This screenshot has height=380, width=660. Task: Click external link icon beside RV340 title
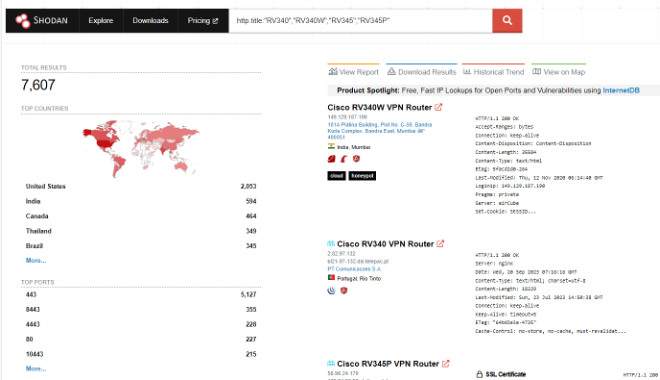(x=440, y=244)
